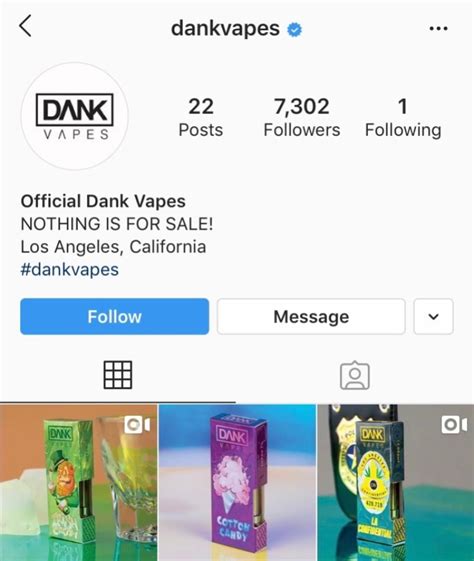Image resolution: width=474 pixels, height=561 pixels.
Task: Tap the back arrow icon
Action: [25, 26]
